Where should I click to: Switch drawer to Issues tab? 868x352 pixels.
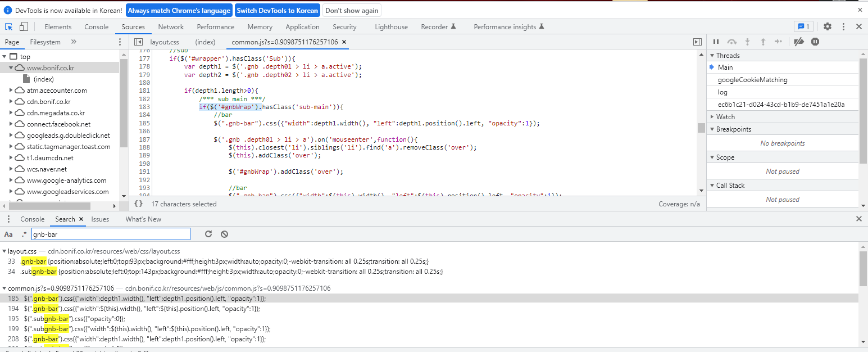100,219
